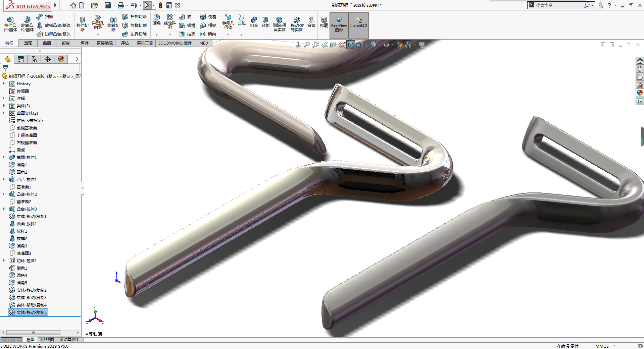Open the Design Library task pane icon
The height and width of the screenshot is (349, 644).
coord(640,68)
